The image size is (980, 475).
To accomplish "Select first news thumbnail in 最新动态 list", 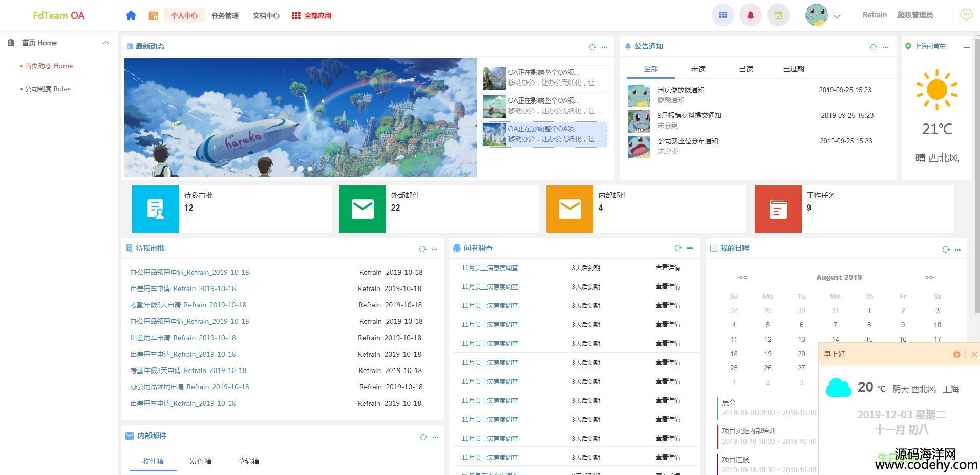I will click(495, 78).
